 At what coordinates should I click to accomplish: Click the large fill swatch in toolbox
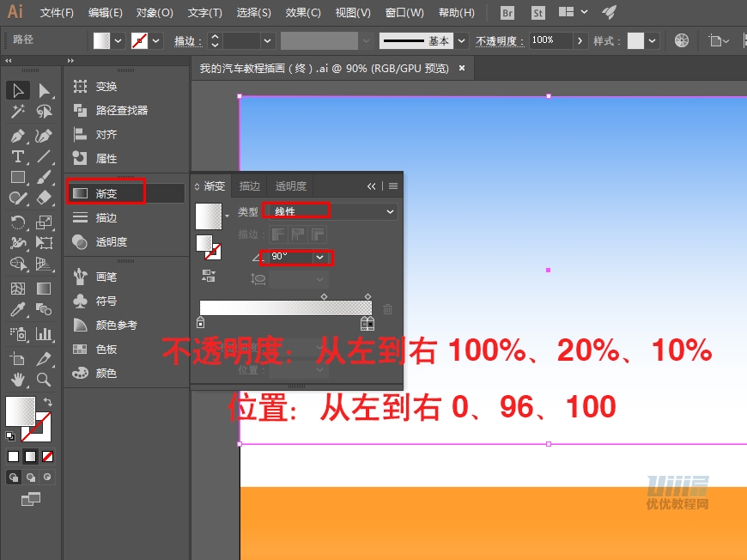tap(20, 411)
